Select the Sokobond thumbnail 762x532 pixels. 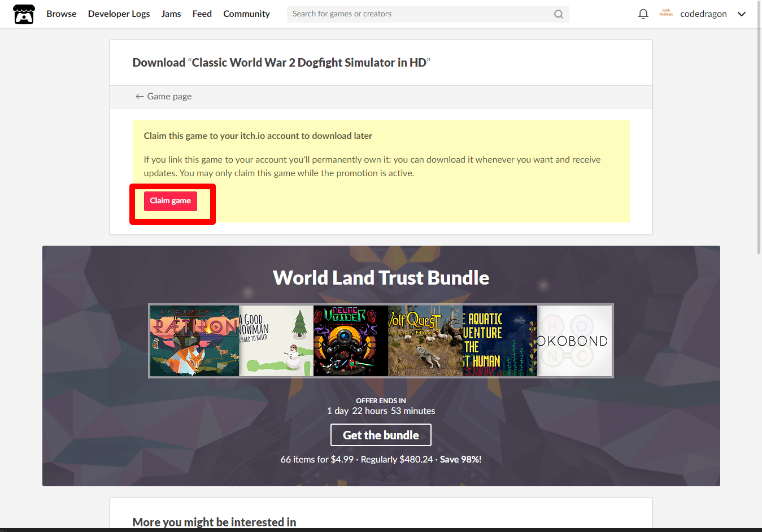(574, 341)
